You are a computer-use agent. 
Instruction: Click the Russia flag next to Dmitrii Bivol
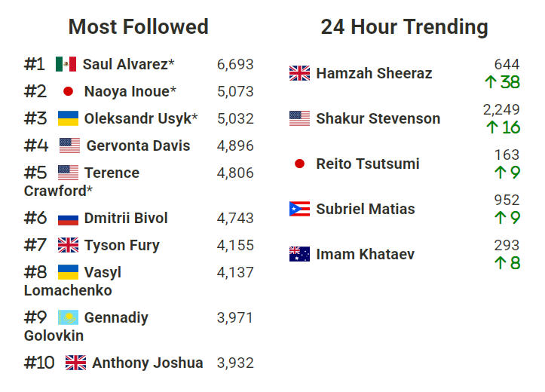(x=68, y=219)
